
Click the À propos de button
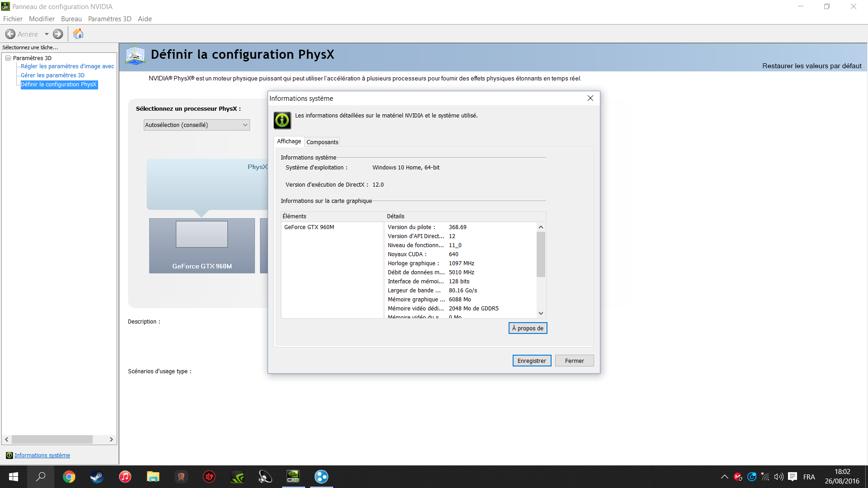click(528, 328)
